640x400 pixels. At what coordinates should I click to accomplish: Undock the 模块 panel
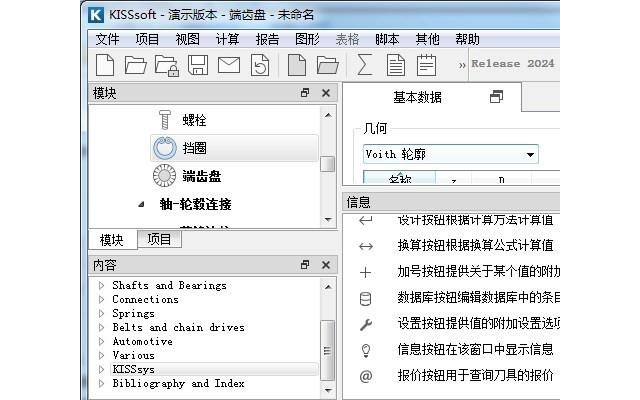(x=304, y=93)
